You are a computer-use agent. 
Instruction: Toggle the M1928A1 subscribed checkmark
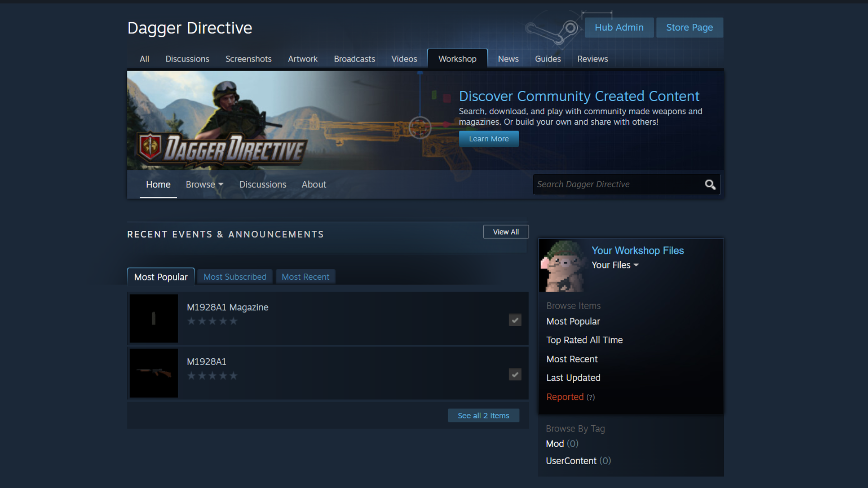coord(515,374)
